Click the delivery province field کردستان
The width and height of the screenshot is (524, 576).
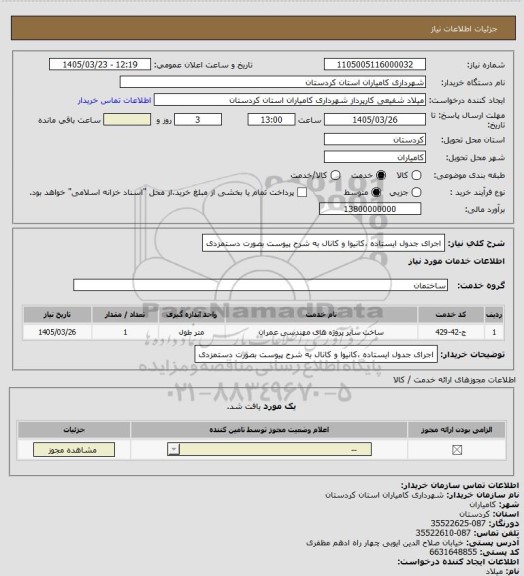[x=375, y=140]
